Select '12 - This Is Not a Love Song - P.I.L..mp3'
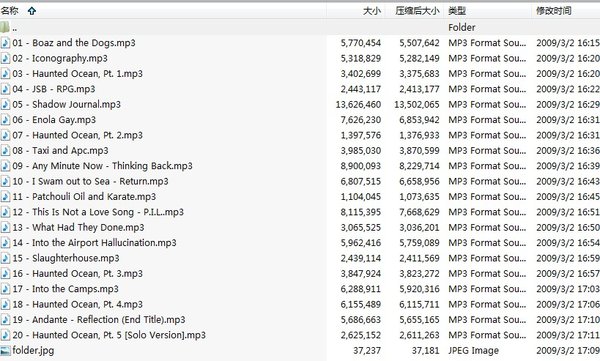This screenshot has width=600, height=361. [98, 212]
